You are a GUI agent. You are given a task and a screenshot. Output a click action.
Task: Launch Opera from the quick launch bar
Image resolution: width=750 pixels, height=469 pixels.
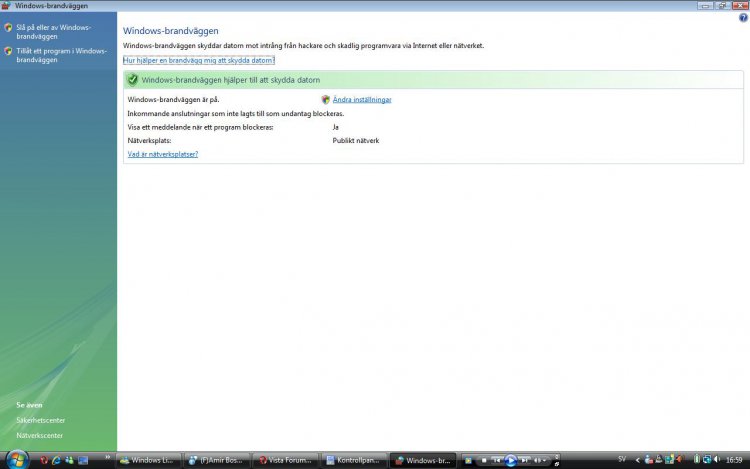click(44, 460)
